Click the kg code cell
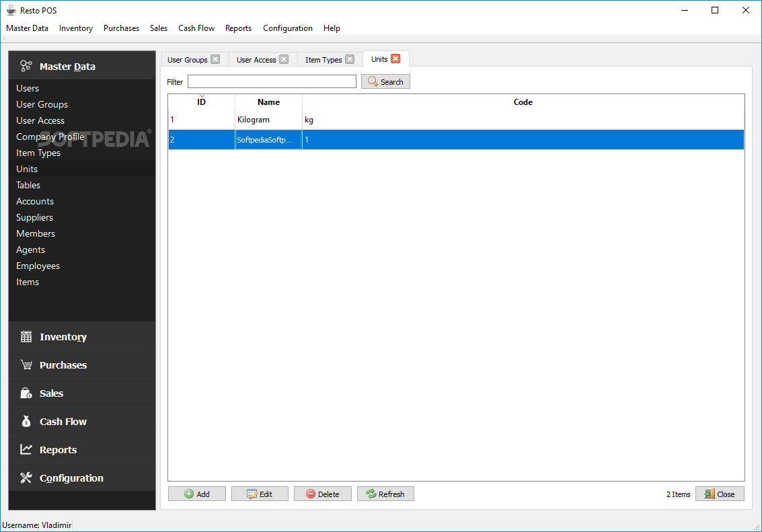Screen dimensions: 762x532 pos(523,120)
